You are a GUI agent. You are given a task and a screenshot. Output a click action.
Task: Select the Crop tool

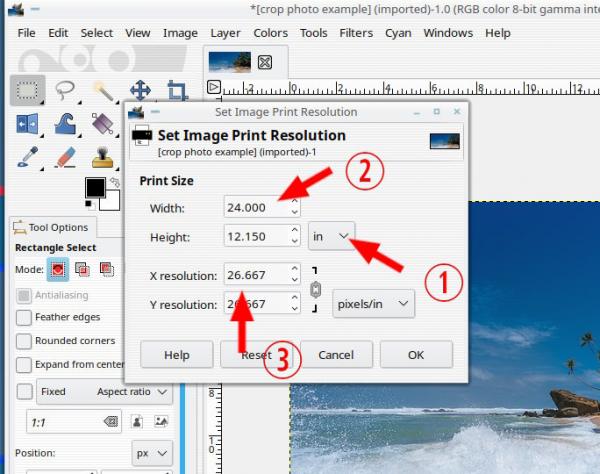click(178, 91)
